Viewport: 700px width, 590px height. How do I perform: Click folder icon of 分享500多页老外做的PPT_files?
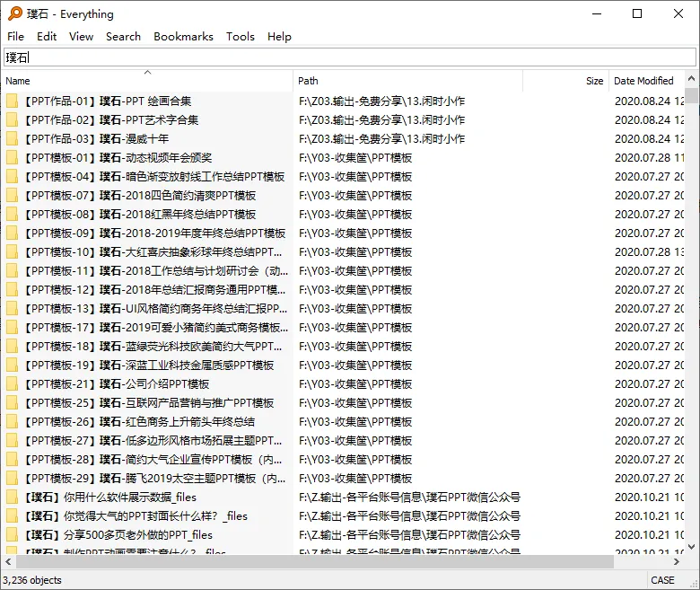point(12,535)
